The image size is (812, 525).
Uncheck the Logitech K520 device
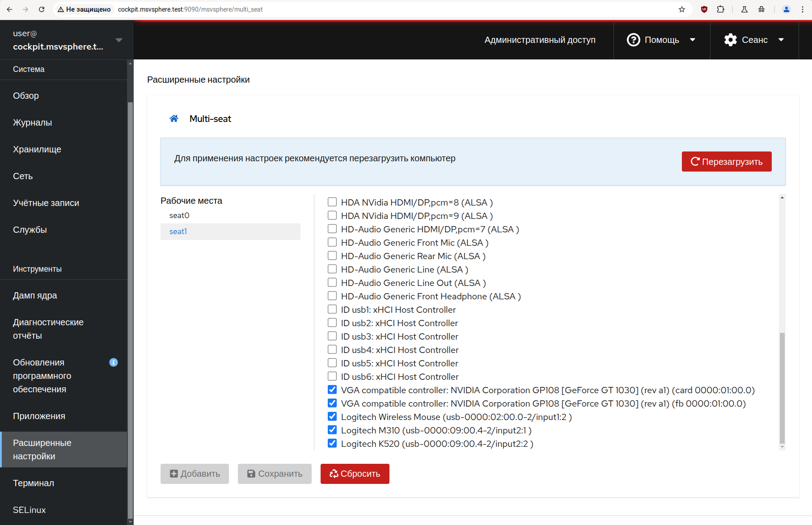[x=332, y=443]
